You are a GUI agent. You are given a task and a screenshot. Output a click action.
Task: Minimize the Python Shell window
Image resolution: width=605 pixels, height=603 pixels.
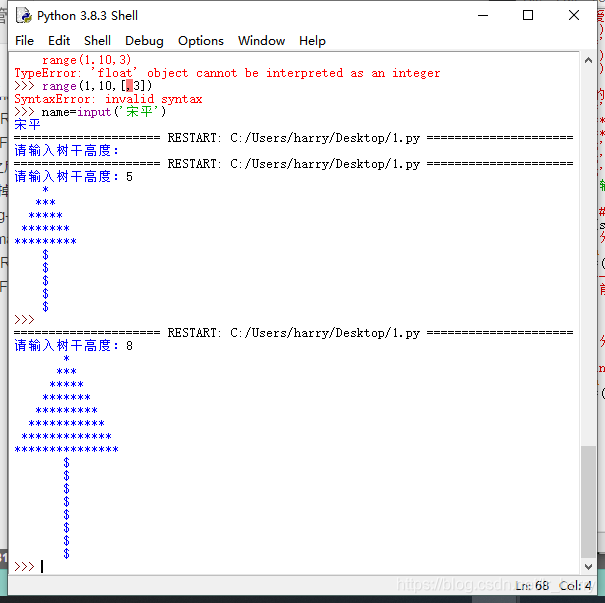[483, 15]
